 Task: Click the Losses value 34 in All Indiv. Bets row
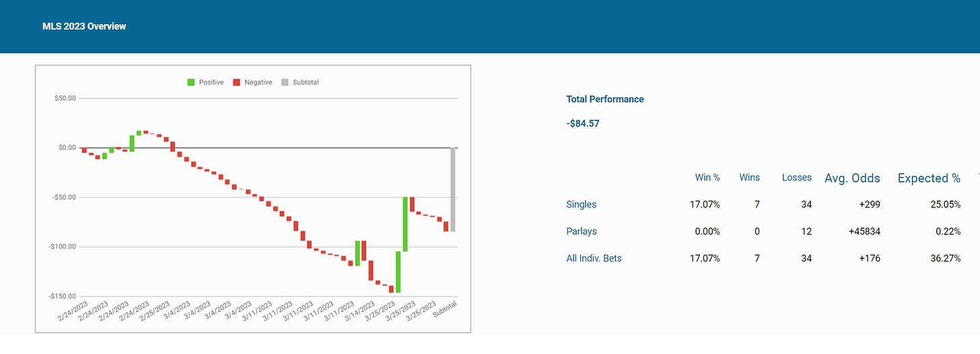(x=806, y=258)
